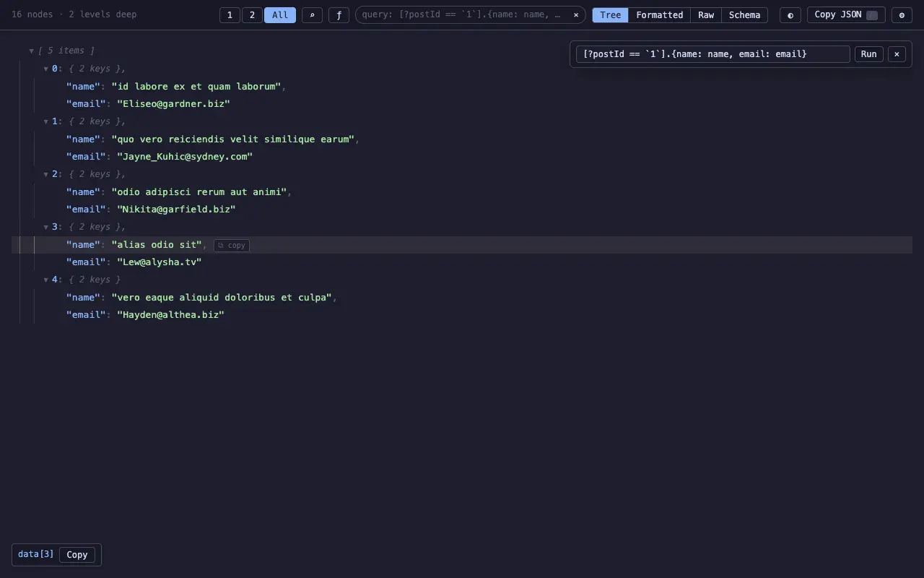This screenshot has width=924, height=578.
Task: Switch to the Raw view tab
Action: point(706,15)
